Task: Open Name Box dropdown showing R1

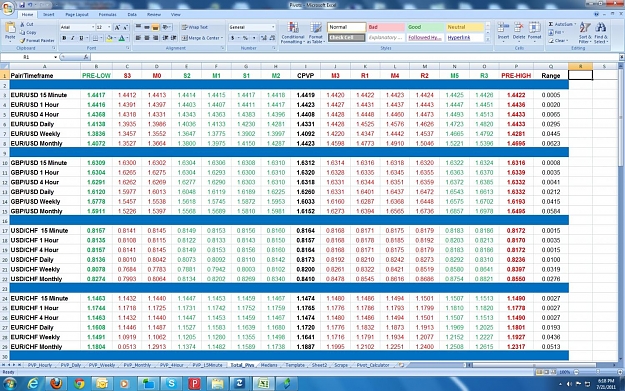Action: coord(55,57)
